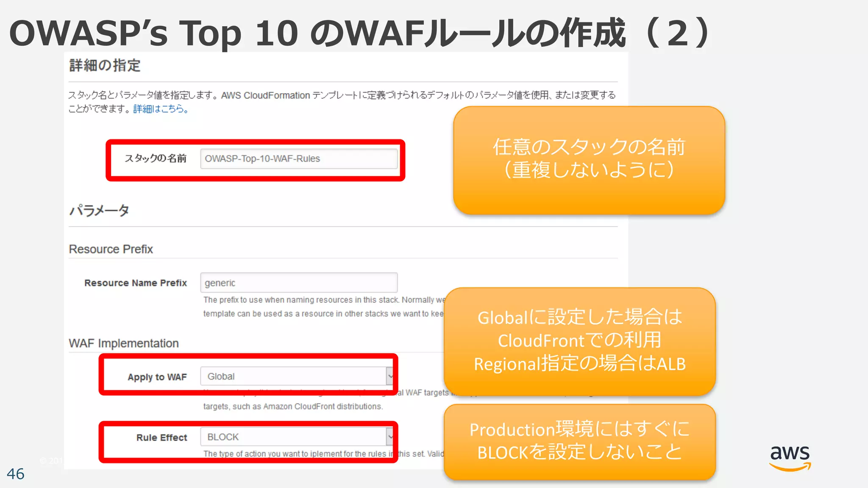Click the slide title OWASP's Top 10
868x488 pixels.
(360, 33)
